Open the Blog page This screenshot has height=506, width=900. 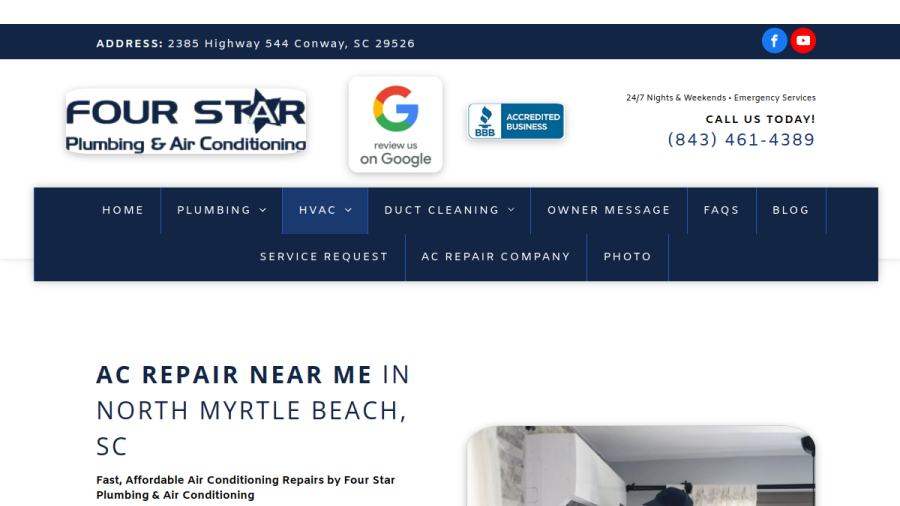[791, 211]
